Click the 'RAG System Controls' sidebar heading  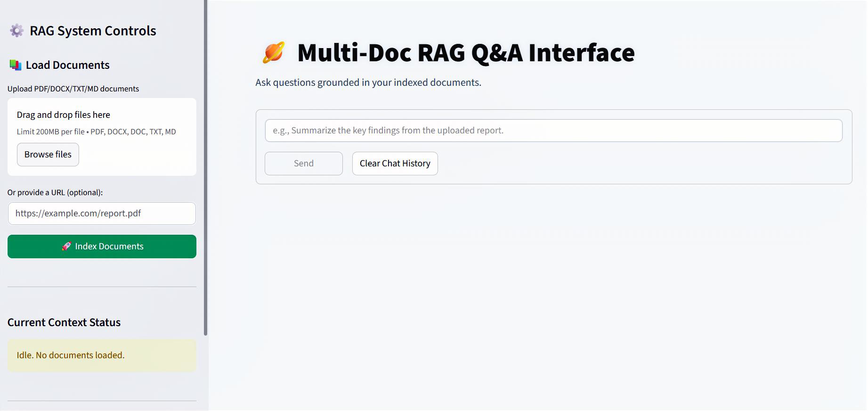pyautogui.click(x=93, y=31)
